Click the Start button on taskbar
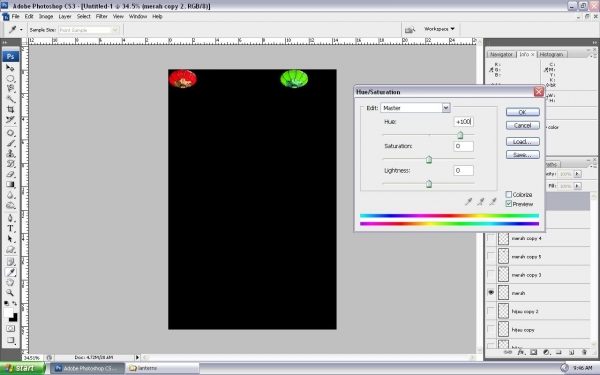Screen dimensions: 600x375 pyautogui.click(x=22, y=368)
